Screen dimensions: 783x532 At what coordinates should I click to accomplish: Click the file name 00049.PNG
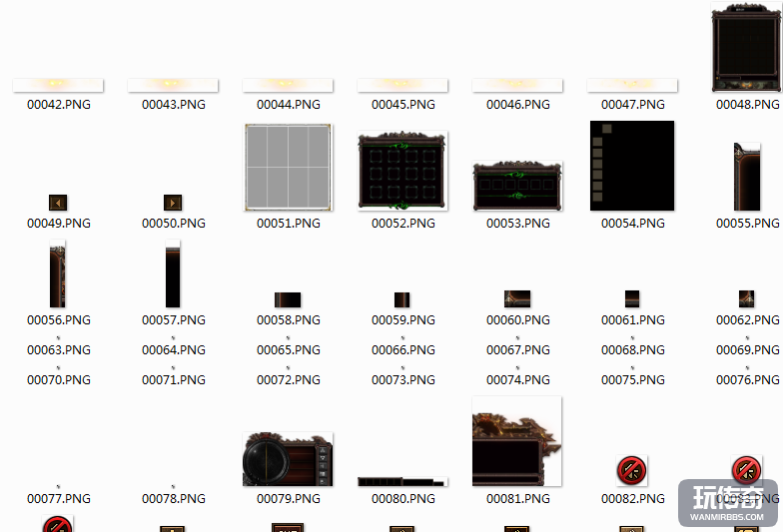point(59,224)
